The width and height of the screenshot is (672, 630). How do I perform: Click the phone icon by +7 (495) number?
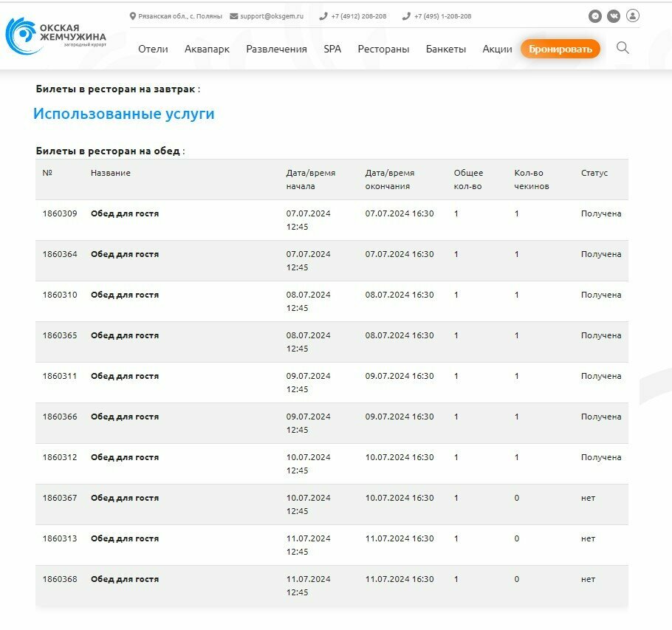(406, 16)
